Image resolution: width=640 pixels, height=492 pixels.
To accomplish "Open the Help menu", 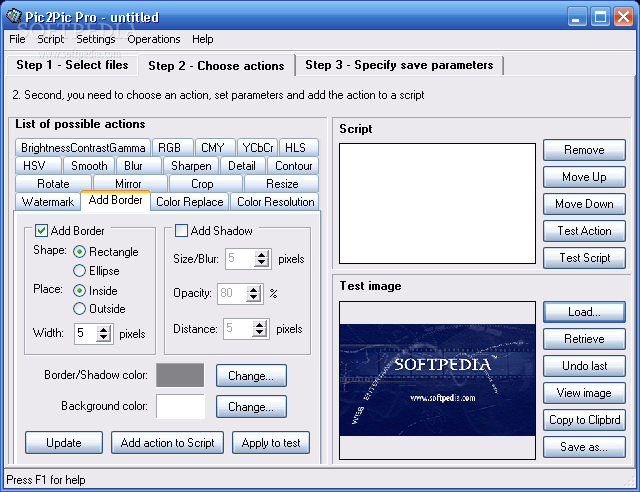I will point(202,39).
